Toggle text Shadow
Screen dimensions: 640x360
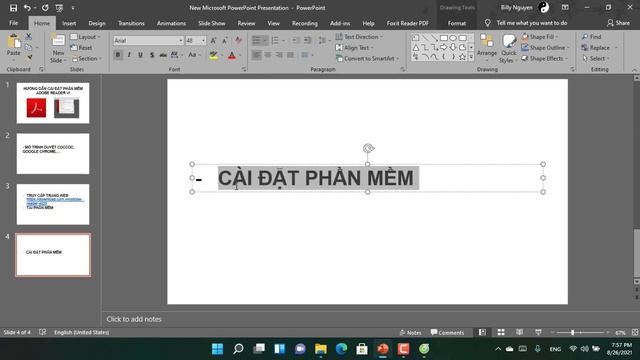pos(152,55)
